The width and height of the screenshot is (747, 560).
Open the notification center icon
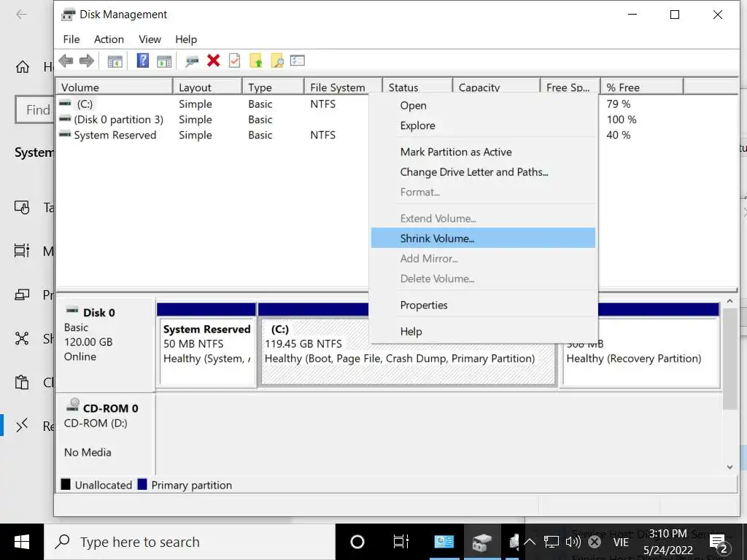[719, 542]
